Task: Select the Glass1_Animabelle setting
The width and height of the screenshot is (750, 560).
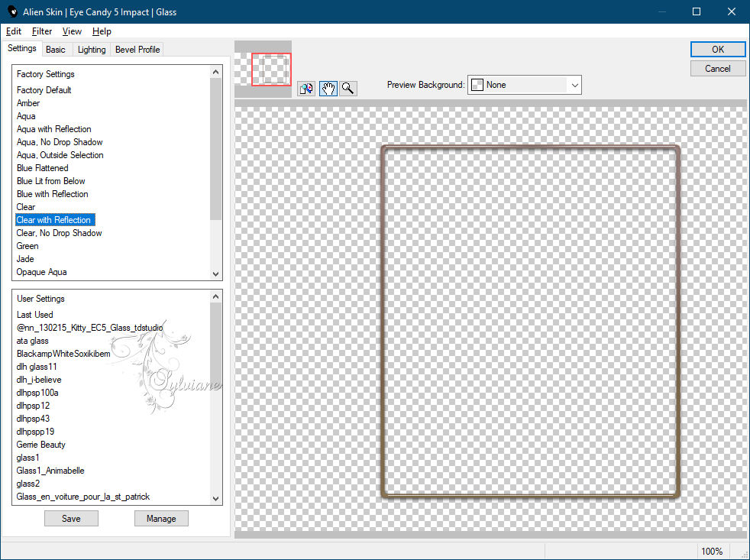Action: 50,471
